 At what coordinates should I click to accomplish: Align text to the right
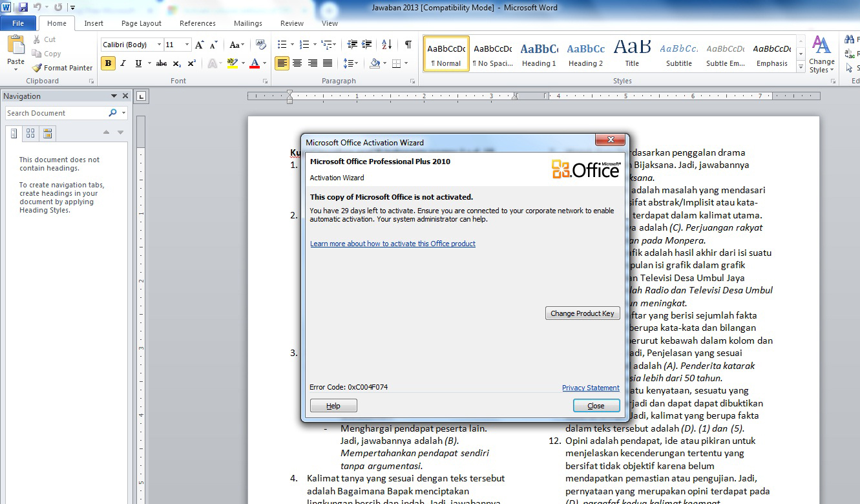[x=313, y=63]
